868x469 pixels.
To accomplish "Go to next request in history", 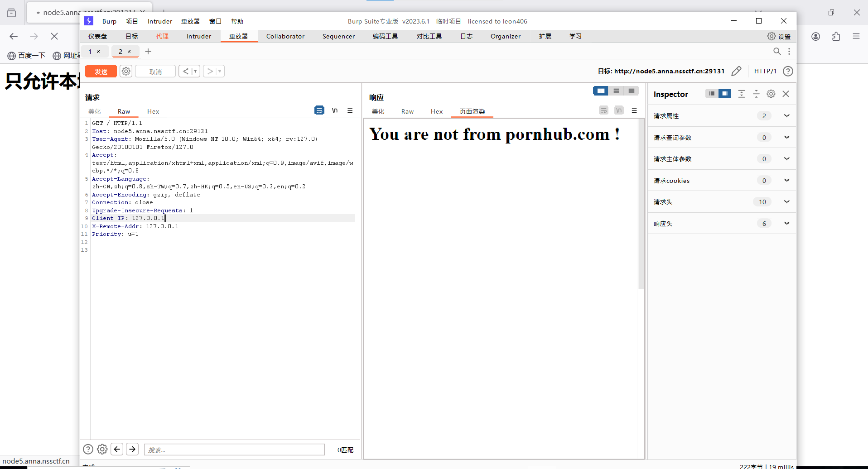I will tap(210, 71).
